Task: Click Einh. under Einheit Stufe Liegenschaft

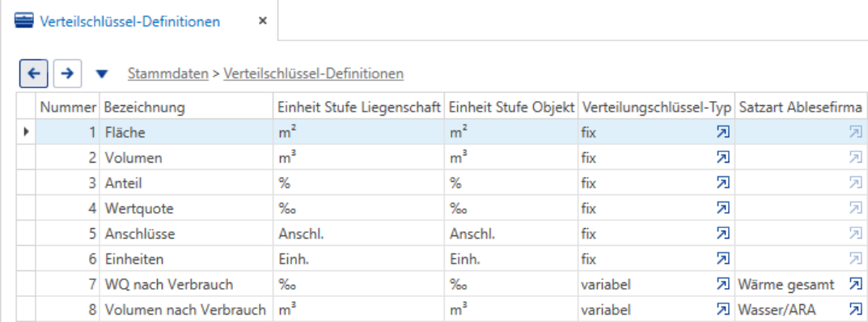Action: point(294,259)
